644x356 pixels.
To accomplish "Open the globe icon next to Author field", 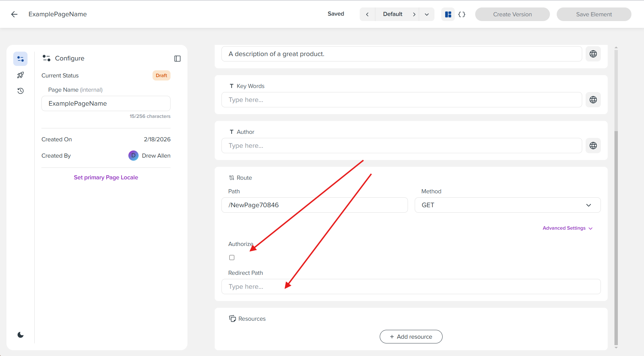I will point(593,145).
